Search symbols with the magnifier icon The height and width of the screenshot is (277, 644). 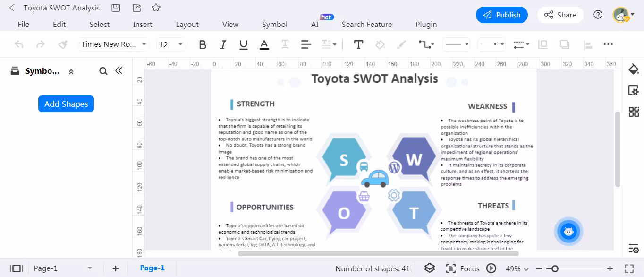tap(103, 71)
